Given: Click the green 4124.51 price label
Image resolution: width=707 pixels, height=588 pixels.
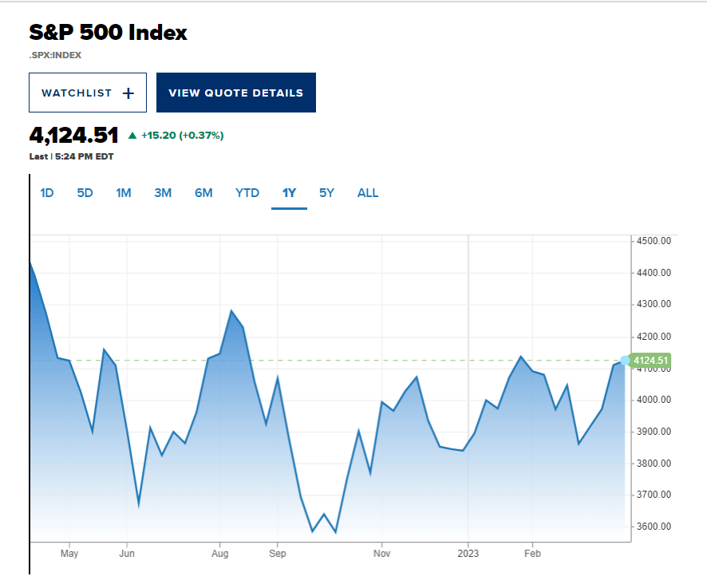Looking at the screenshot, I should pos(650,361).
